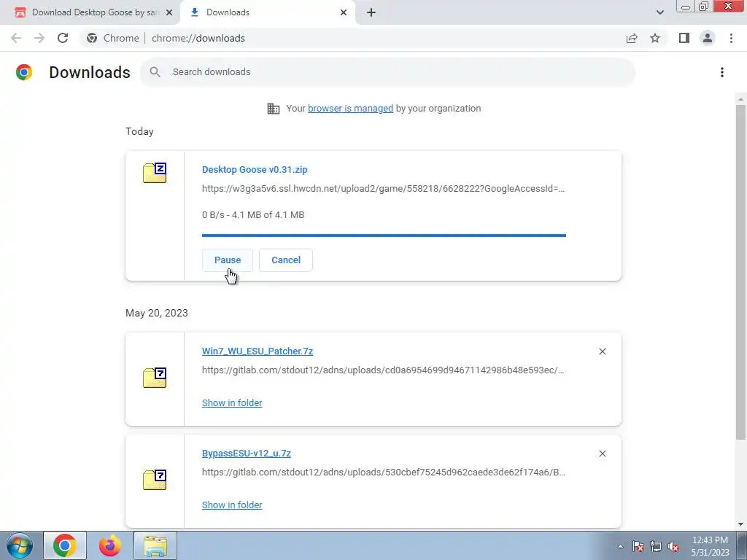Click the muted volume tray icon

tap(673, 546)
